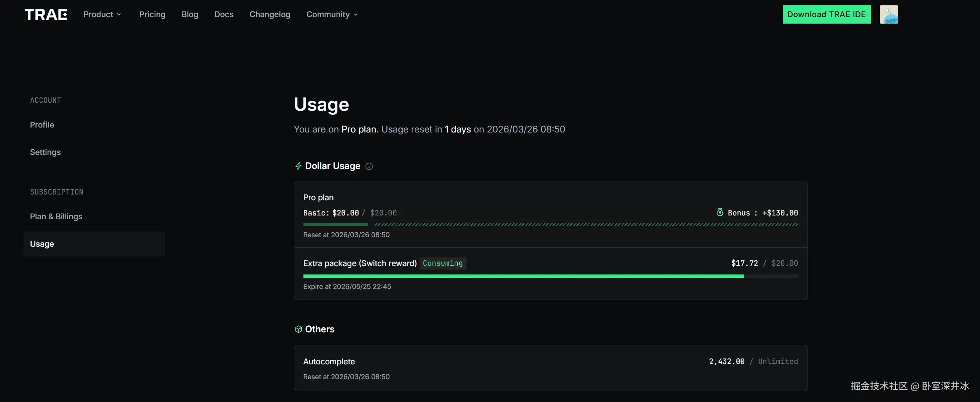Open the Pricing page
The width and height of the screenshot is (980, 402).
152,14
